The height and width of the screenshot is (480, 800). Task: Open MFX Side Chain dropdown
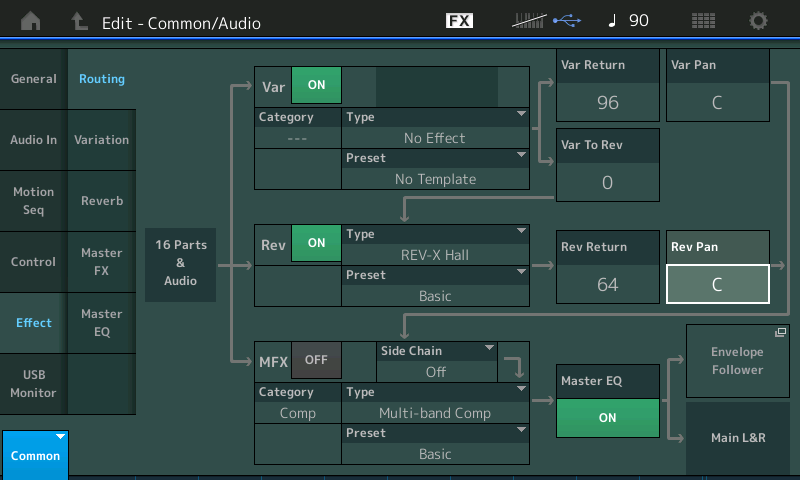437,362
